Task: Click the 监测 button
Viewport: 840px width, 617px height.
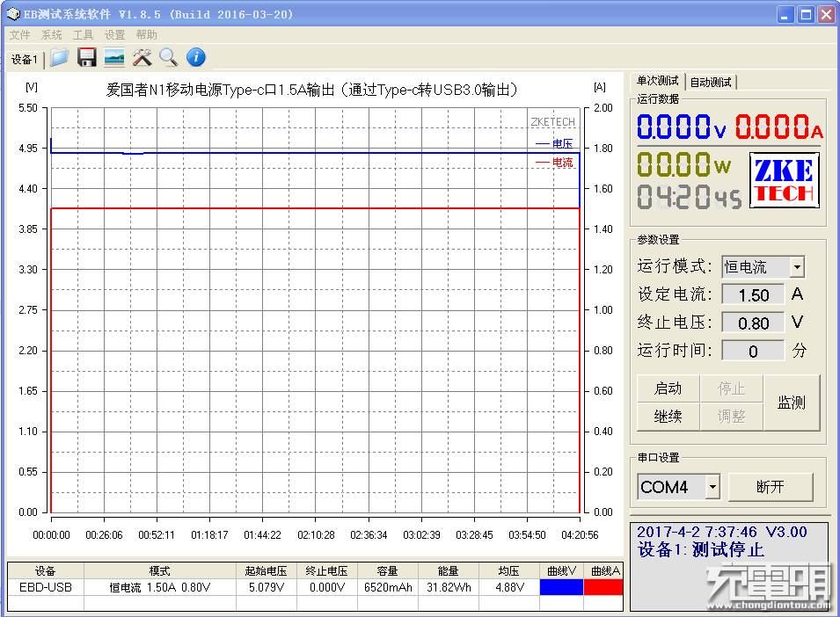Action: [792, 403]
